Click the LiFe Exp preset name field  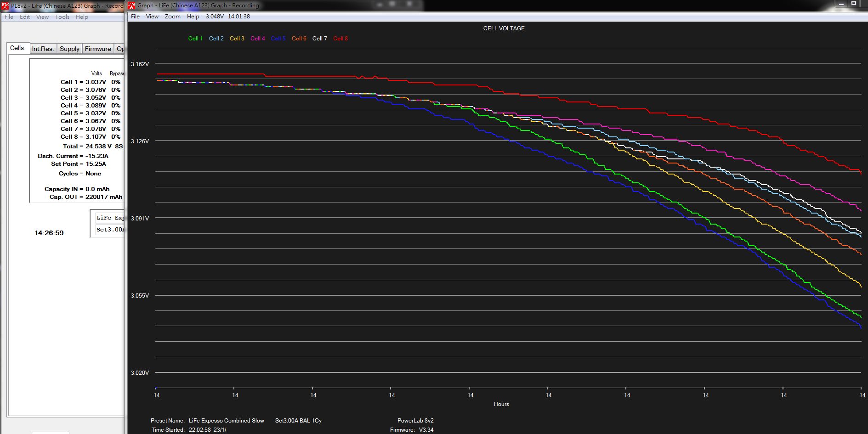tap(110, 218)
